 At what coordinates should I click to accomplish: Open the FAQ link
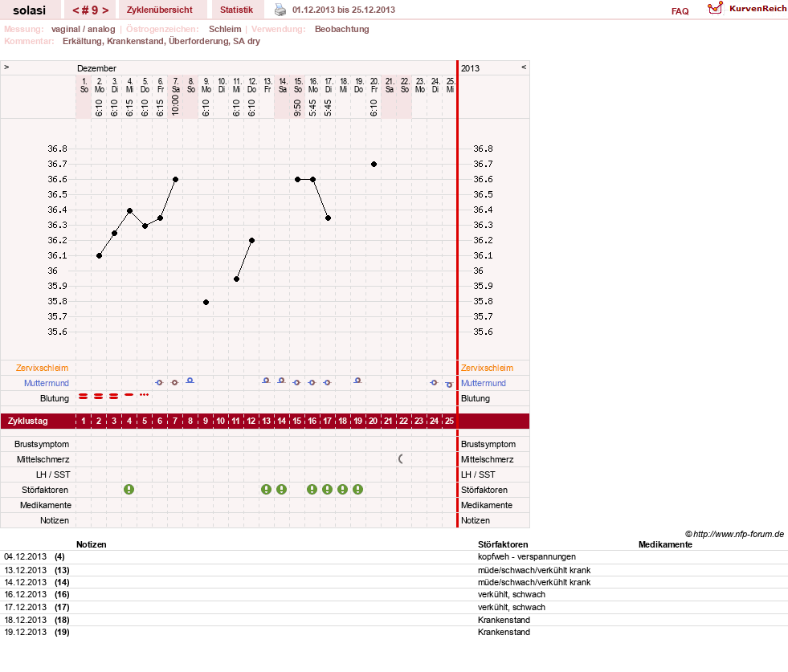tap(680, 11)
